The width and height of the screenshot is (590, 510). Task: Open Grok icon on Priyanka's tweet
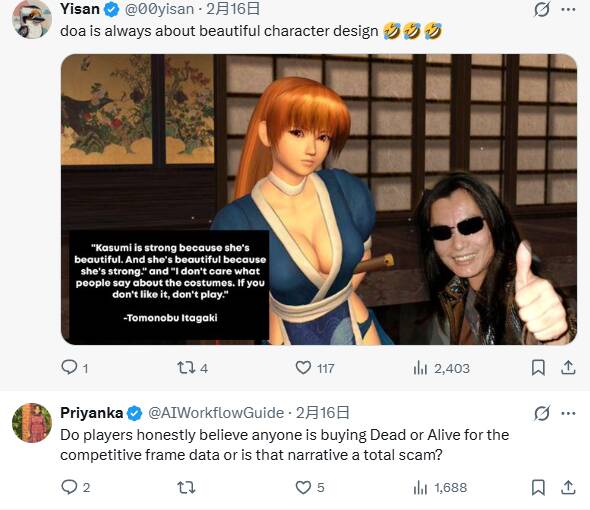tap(541, 413)
